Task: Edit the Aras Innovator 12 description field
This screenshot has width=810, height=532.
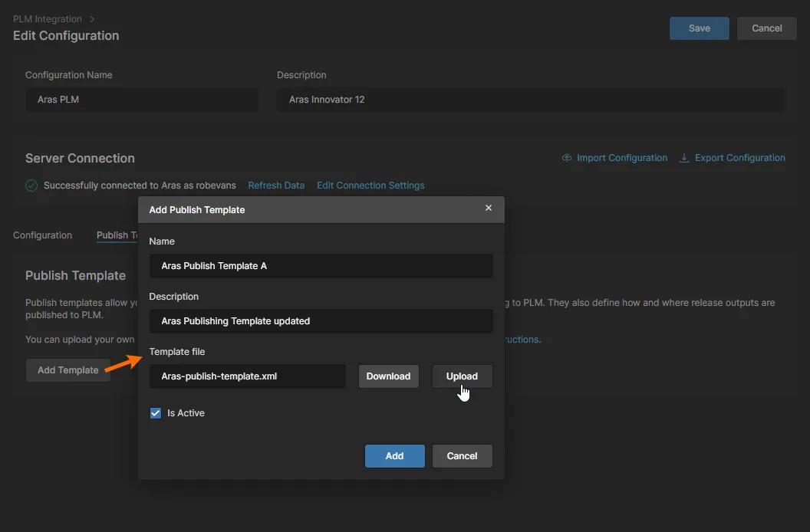Action: pos(531,99)
